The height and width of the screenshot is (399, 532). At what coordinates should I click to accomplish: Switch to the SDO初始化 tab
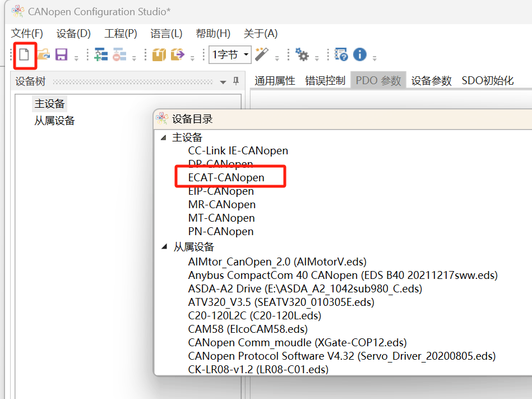[488, 80]
